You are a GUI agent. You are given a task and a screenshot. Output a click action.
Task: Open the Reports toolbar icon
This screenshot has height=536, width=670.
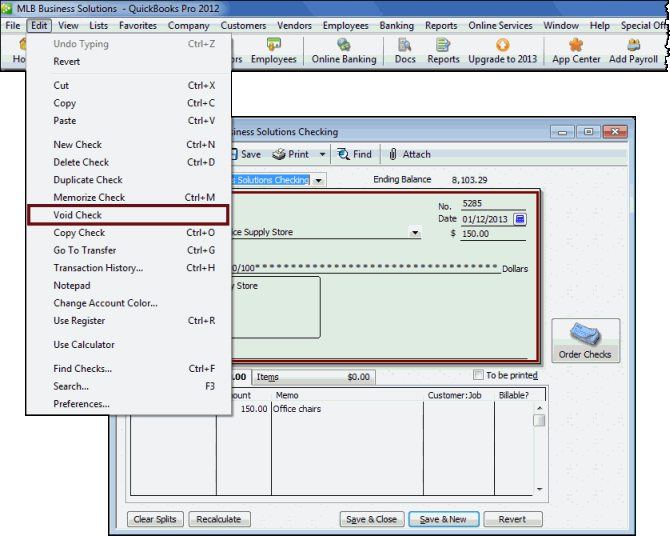(443, 51)
